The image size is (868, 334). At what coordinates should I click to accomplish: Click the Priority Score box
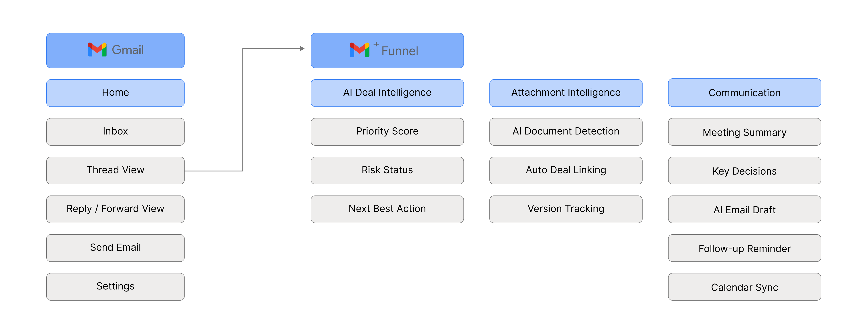(387, 131)
